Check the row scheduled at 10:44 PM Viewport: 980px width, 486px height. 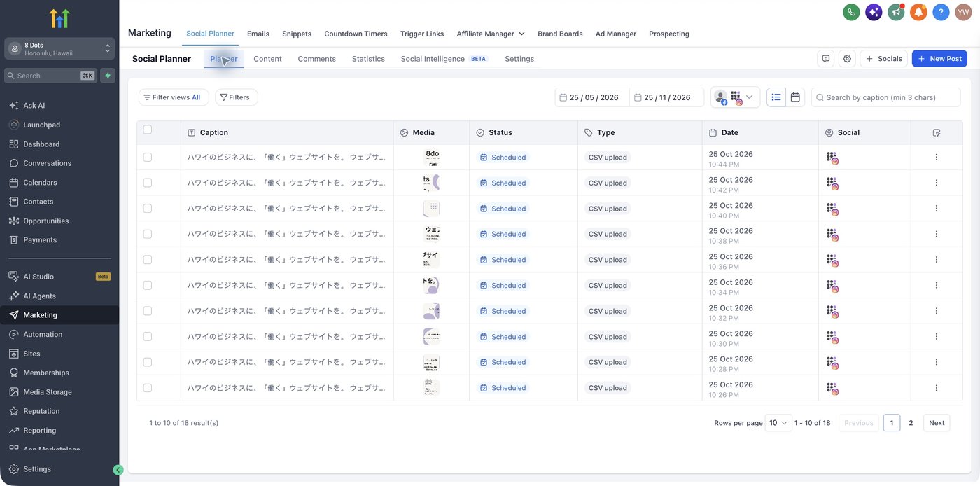point(147,158)
